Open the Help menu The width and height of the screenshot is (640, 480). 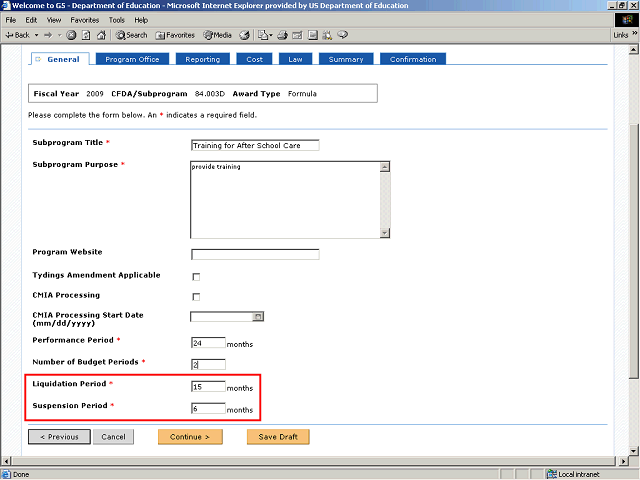click(x=141, y=20)
